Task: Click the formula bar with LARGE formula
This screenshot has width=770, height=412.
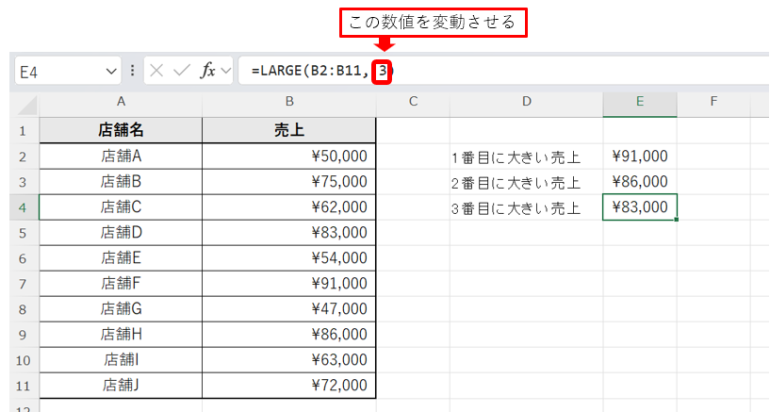Action: point(503,71)
